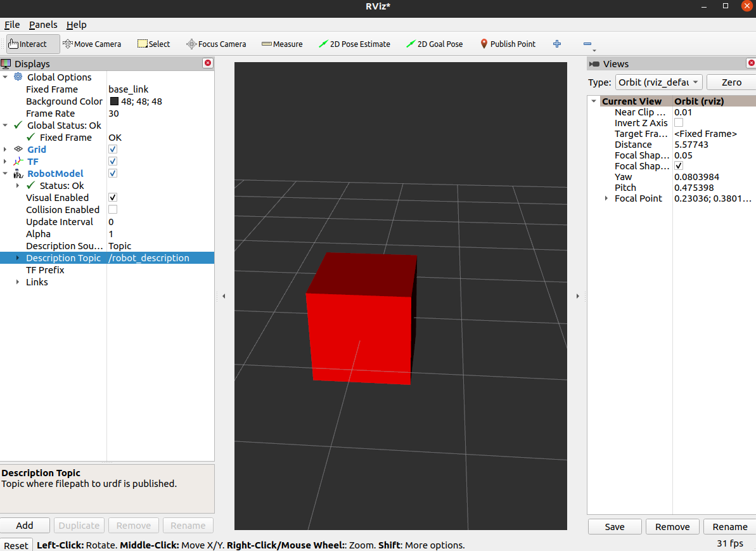Select the 2D Goal Pose tool
Viewport: 756px width, 551px height.
[435, 44]
